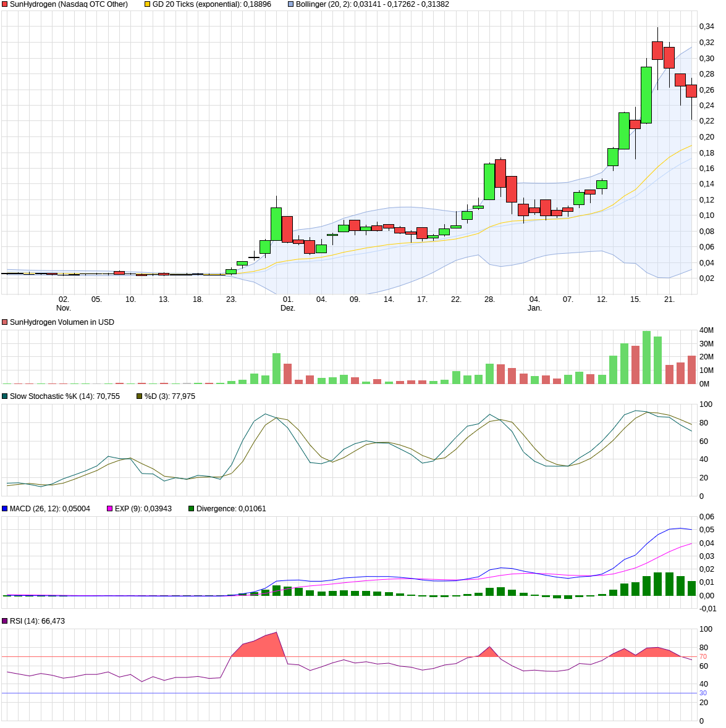Click the olive %D (3) legend swatch

[x=140, y=396]
